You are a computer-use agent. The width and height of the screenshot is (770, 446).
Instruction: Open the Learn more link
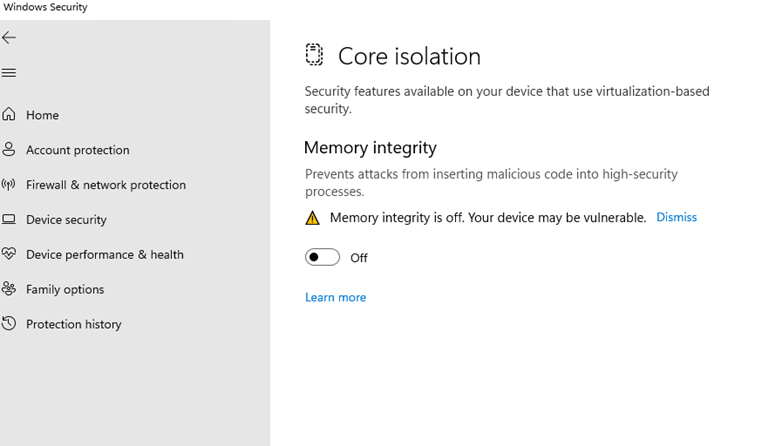coord(335,297)
